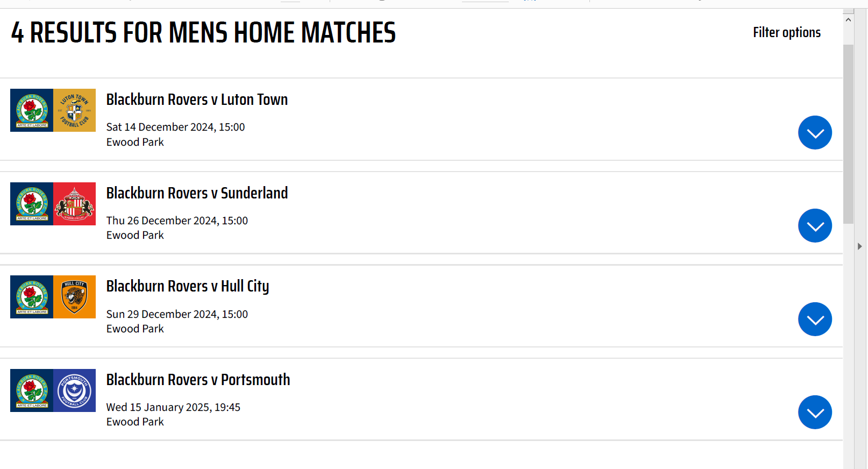Click the Luton Town club crest
Image resolution: width=868 pixels, height=469 pixels.
pos(75,110)
